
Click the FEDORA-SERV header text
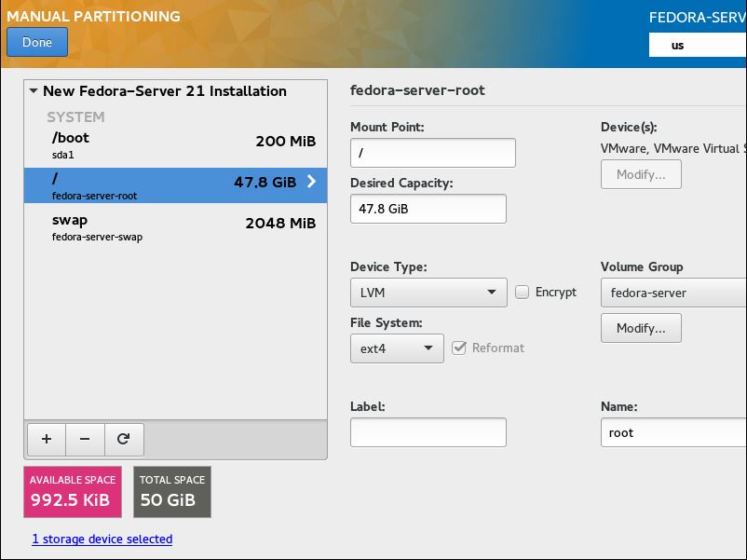pyautogui.click(x=698, y=18)
